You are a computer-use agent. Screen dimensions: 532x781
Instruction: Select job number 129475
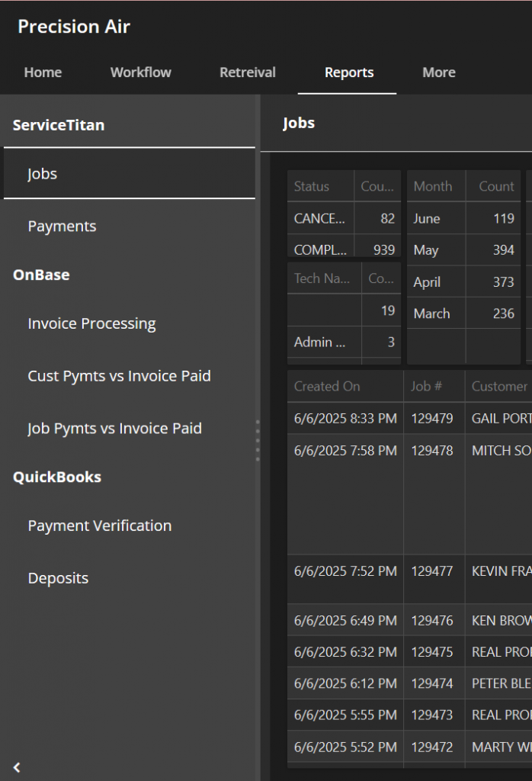pyautogui.click(x=432, y=652)
